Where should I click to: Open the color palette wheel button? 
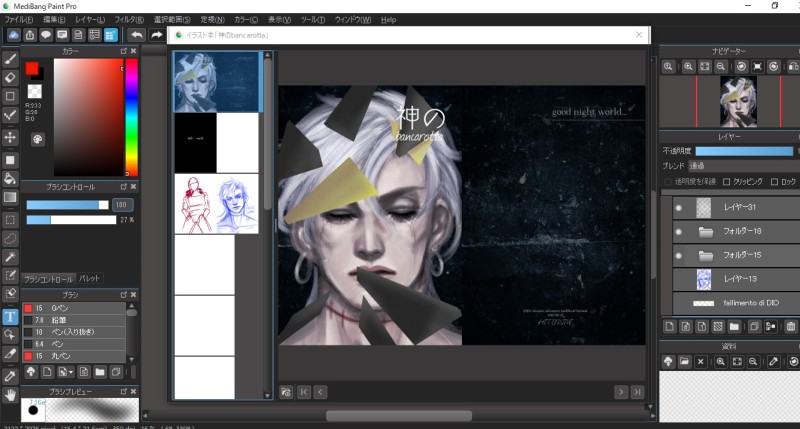(38, 140)
